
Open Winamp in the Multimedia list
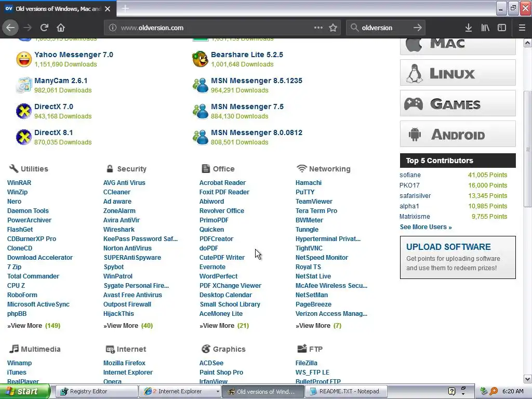(19, 363)
